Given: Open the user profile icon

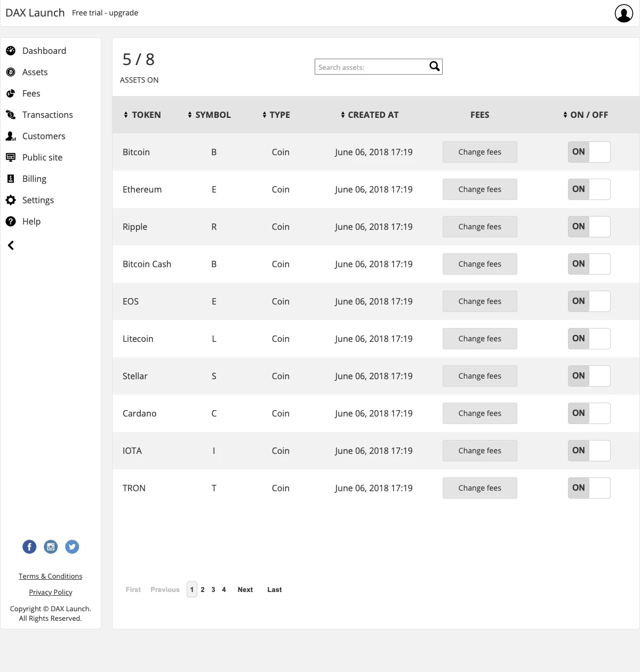Looking at the screenshot, I should (x=623, y=13).
